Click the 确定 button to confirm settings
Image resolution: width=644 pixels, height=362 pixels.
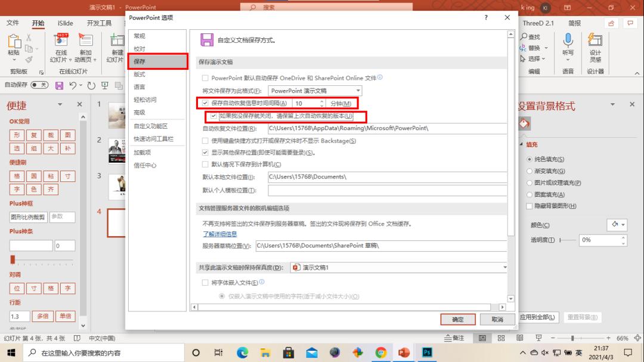457,320
